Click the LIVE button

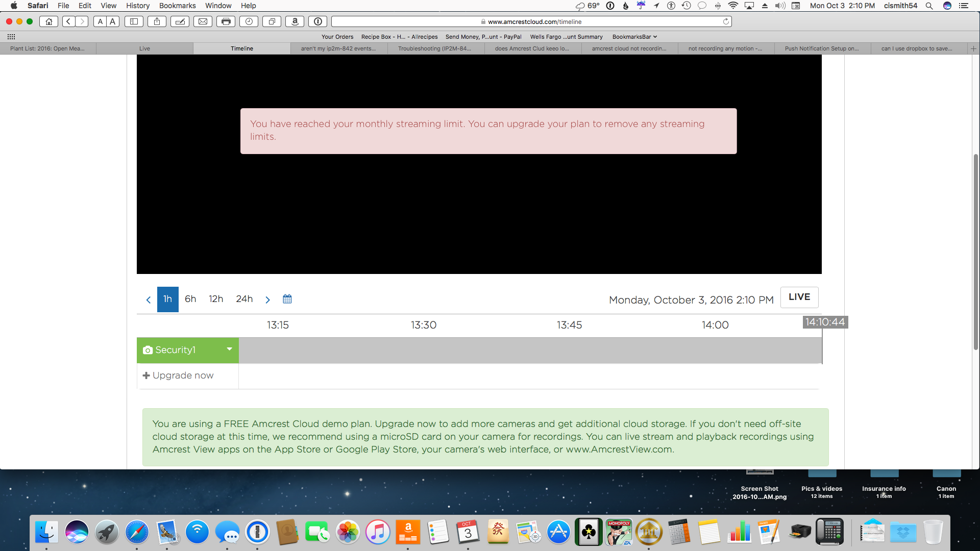(x=799, y=297)
